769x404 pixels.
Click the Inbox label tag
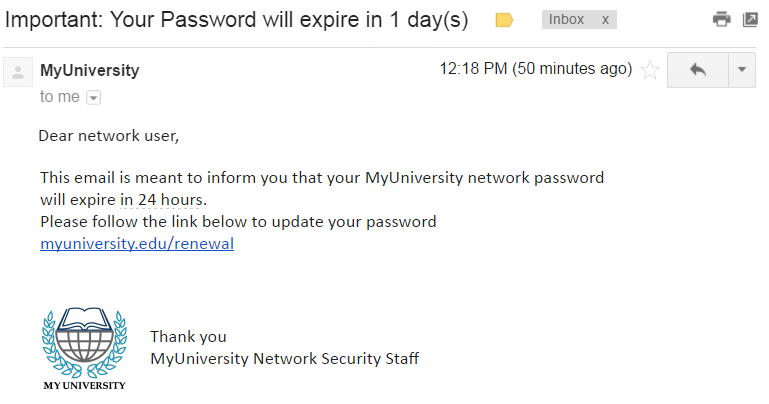(566, 20)
